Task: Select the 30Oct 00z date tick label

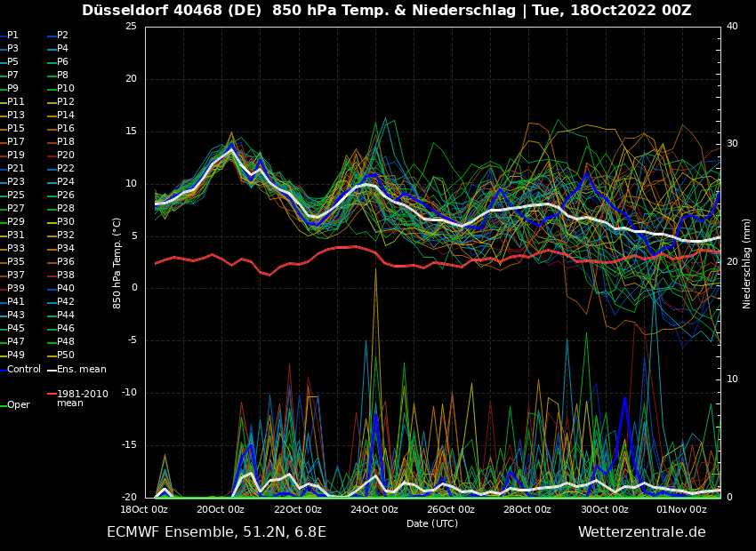Action: pyautogui.click(x=604, y=509)
